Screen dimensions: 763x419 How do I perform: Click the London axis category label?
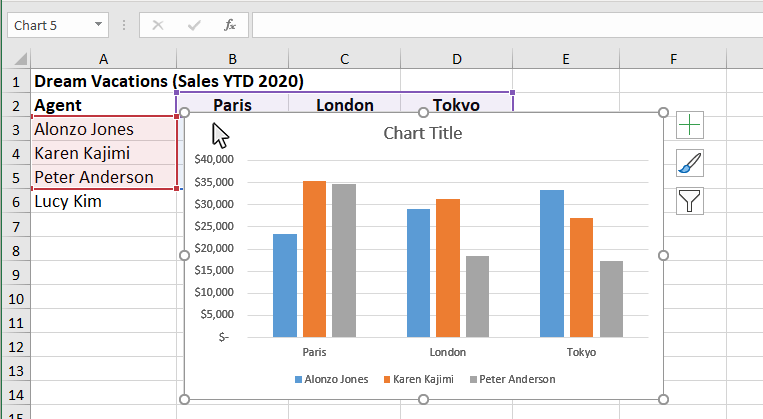coord(448,352)
